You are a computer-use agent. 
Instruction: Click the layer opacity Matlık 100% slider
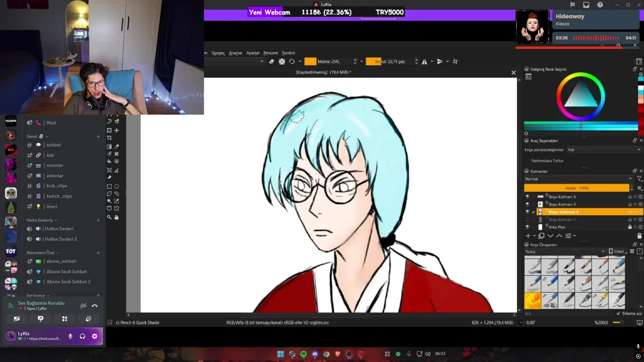(577, 188)
